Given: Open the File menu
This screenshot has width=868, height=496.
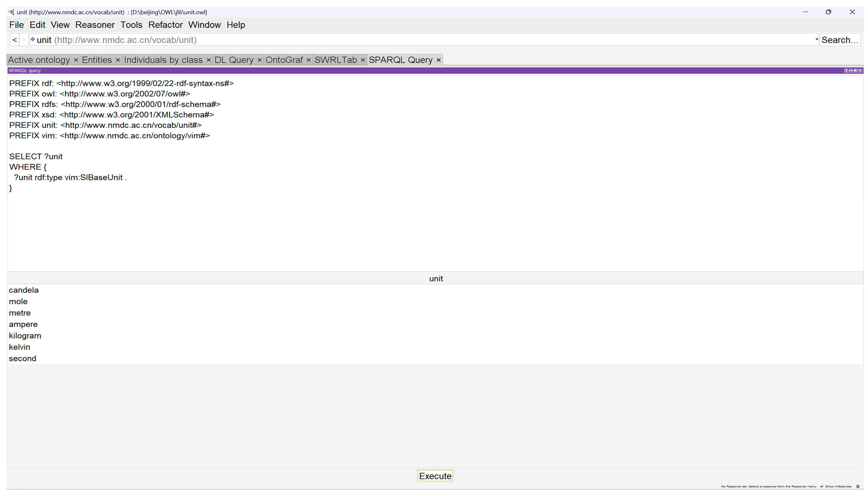Looking at the screenshot, I should (x=16, y=25).
